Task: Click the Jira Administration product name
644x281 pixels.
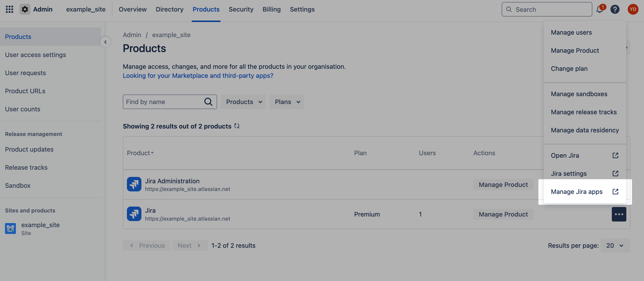Action: pyautogui.click(x=172, y=181)
